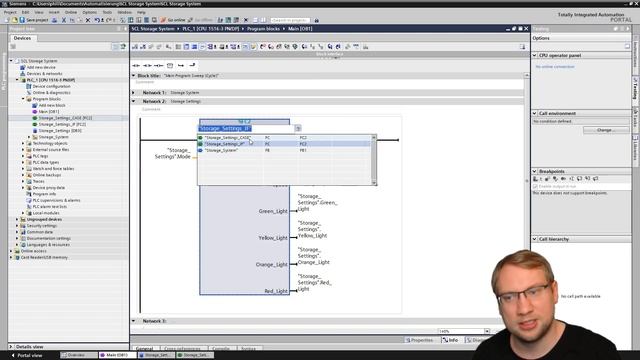This screenshot has height=360, width=640.
Task: Toggle the Enable output in run checkbox
Action: (535, 186)
